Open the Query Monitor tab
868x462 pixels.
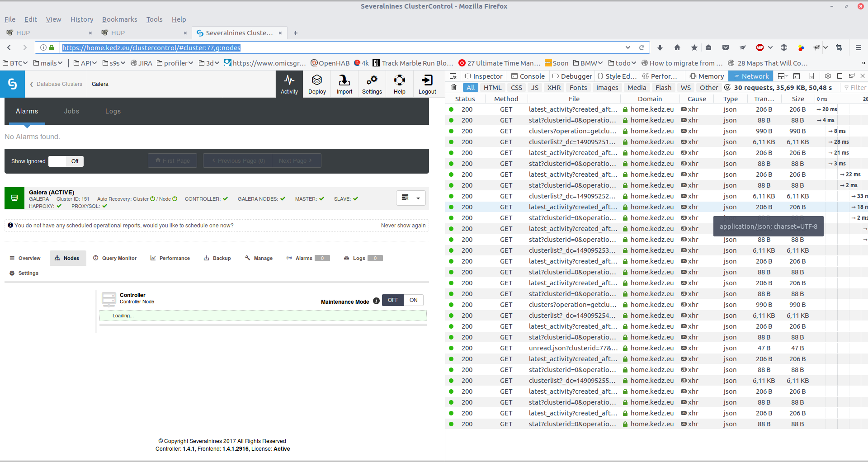(x=115, y=258)
